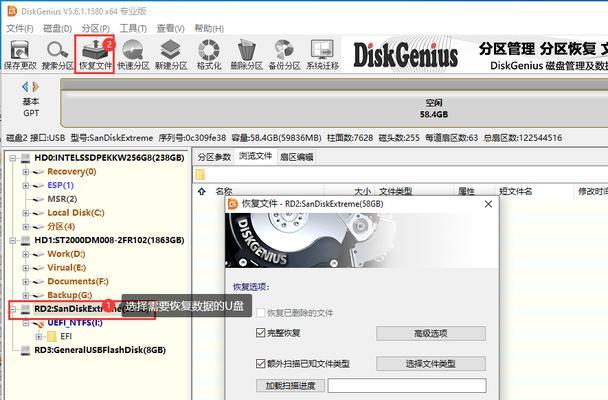This screenshot has height=400, width=608.
Task: Sort by the 文件类型 column header
Action: coord(395,191)
